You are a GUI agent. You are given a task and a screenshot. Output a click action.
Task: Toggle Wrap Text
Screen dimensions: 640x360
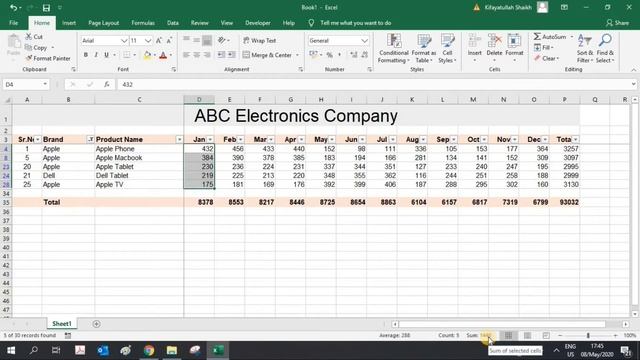(260, 40)
